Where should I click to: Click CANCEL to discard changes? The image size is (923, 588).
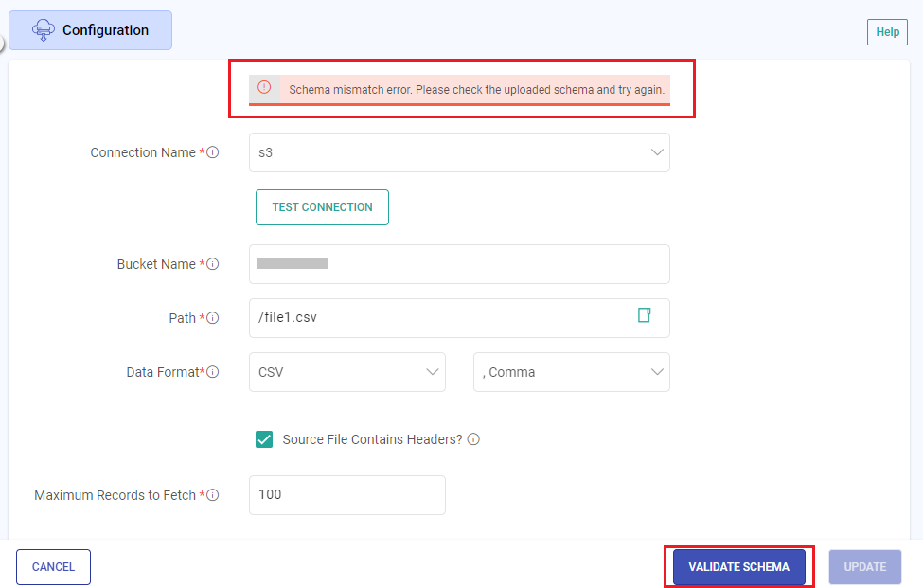pyautogui.click(x=53, y=566)
